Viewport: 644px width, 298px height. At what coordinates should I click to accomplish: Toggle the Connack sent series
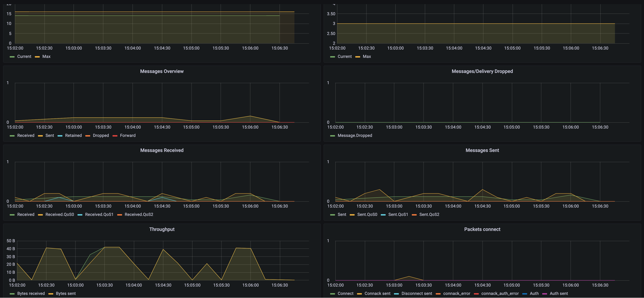point(377,293)
